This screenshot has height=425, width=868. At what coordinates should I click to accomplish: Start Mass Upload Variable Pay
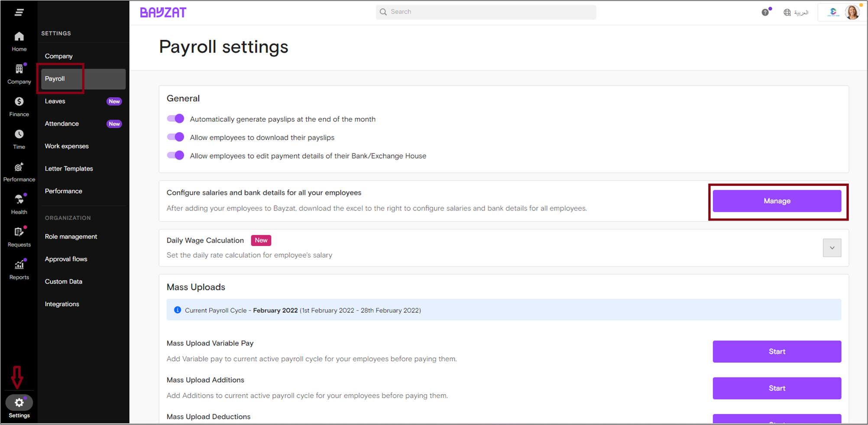[777, 351]
